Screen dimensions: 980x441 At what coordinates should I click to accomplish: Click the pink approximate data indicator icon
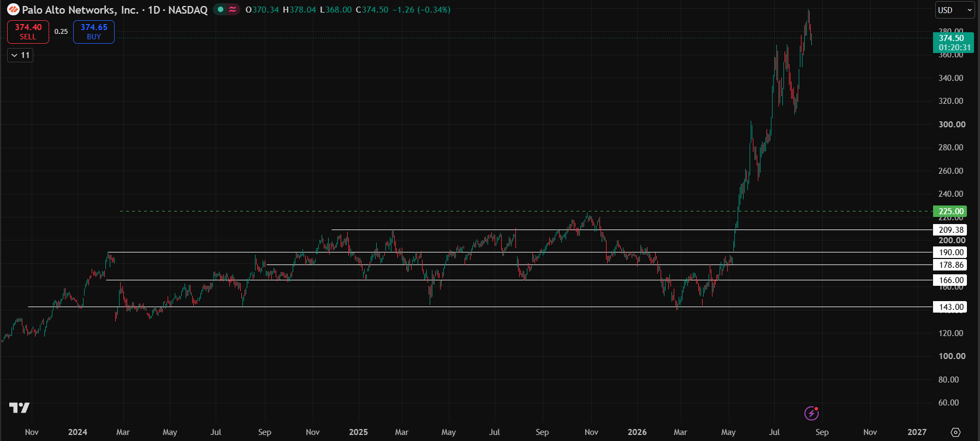(233, 9)
